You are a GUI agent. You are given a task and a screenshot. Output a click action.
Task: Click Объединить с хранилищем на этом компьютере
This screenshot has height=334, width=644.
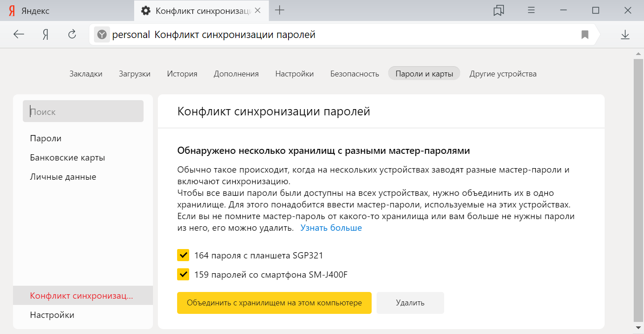pyautogui.click(x=274, y=303)
